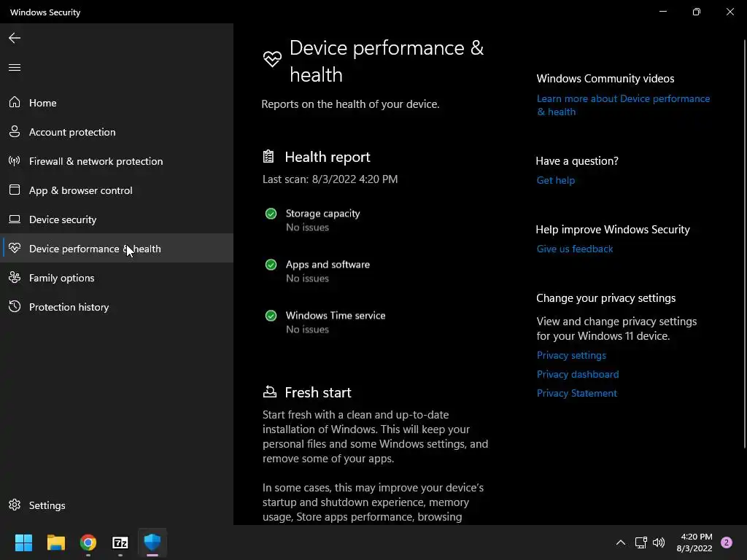Select Device performance & health
Image resolution: width=747 pixels, height=560 pixels.
tap(117, 248)
